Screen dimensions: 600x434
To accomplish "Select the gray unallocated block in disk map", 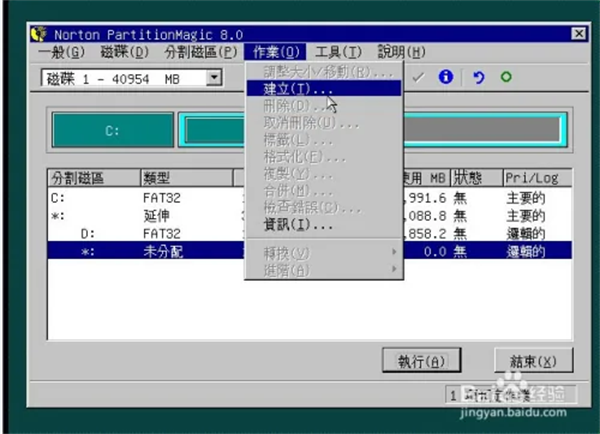I will click(x=481, y=129).
